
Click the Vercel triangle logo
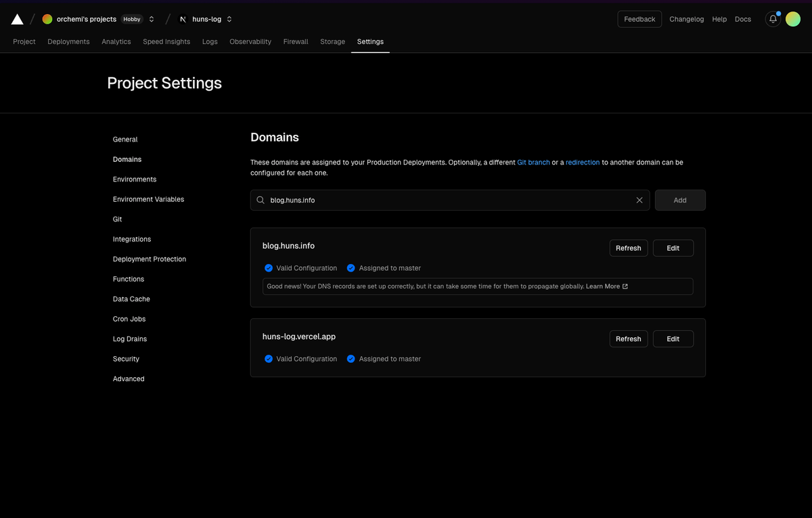coord(18,19)
